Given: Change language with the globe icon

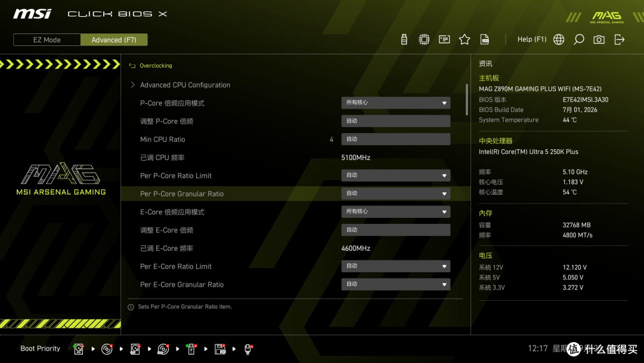Looking at the screenshot, I should click(x=559, y=39).
